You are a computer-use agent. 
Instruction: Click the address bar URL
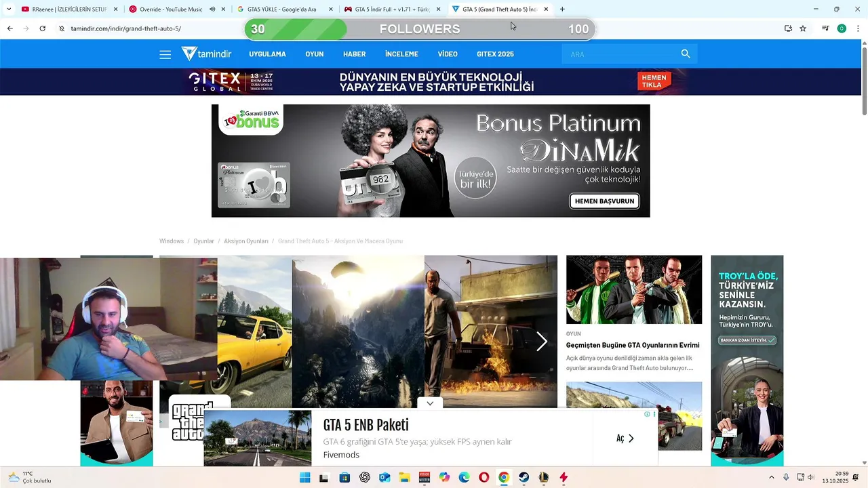126,28
